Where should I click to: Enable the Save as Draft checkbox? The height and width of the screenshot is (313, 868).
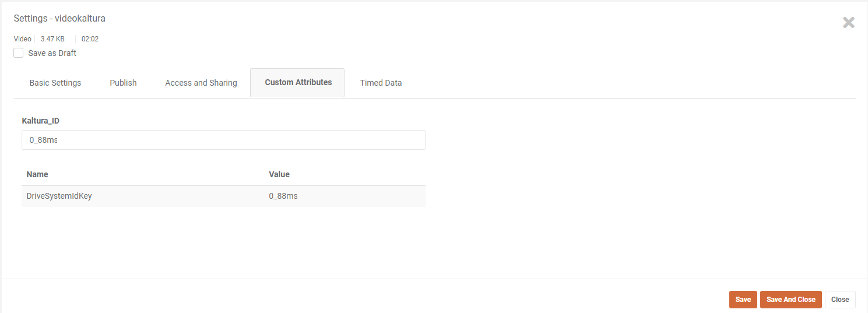[19, 53]
